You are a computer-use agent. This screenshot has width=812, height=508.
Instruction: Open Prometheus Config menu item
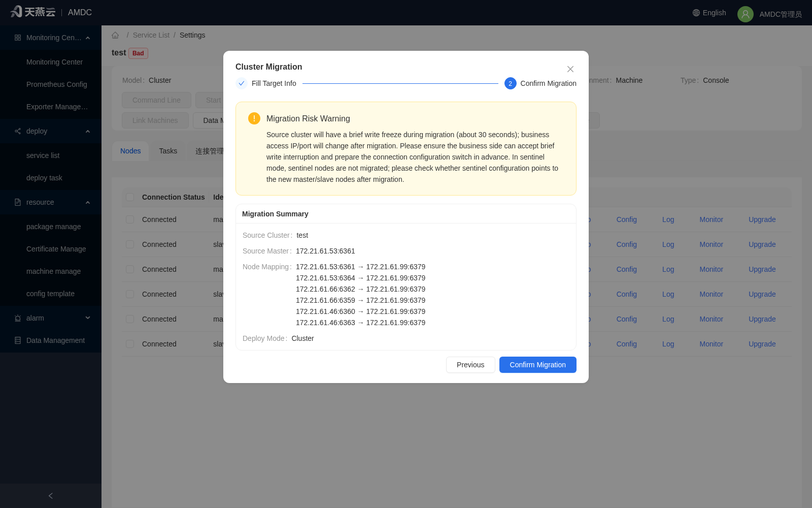(51, 84)
